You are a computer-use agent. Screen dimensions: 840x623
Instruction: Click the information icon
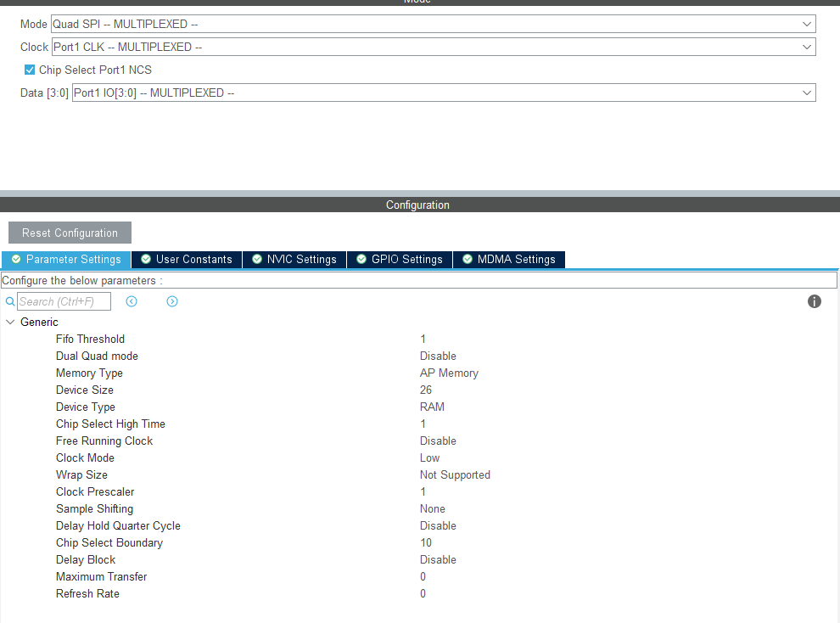click(815, 301)
